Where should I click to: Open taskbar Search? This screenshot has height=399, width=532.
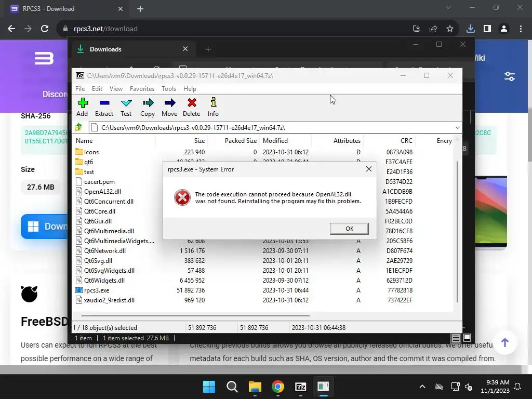pos(232,387)
